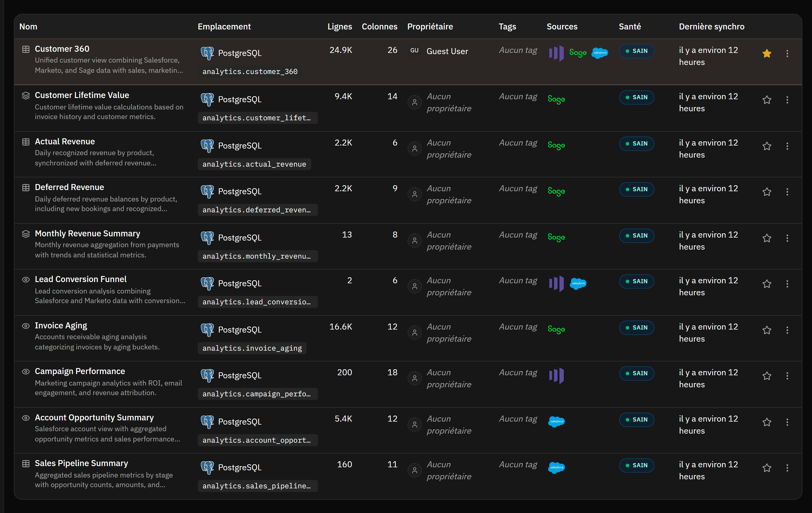This screenshot has width=812, height=513.
Task: Sort by the Dernière synchro column header
Action: point(712,26)
